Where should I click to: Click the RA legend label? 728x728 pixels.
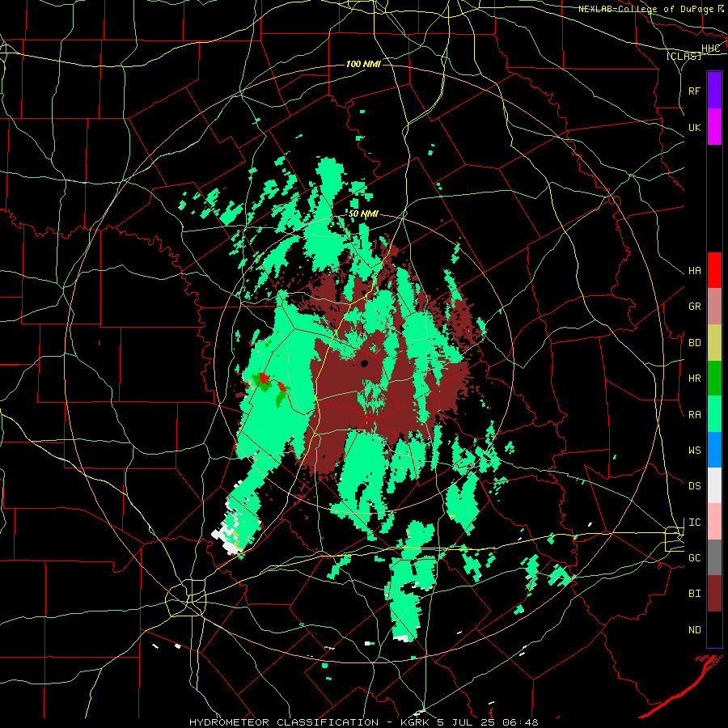pyautogui.click(x=694, y=414)
